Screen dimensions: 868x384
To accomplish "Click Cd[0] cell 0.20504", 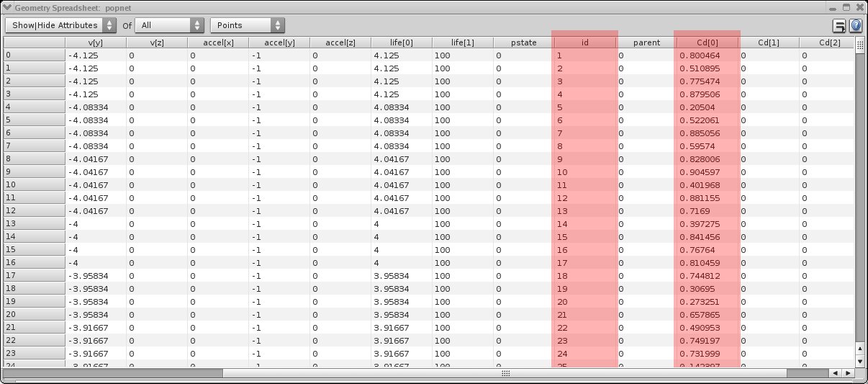I will 707,107.
